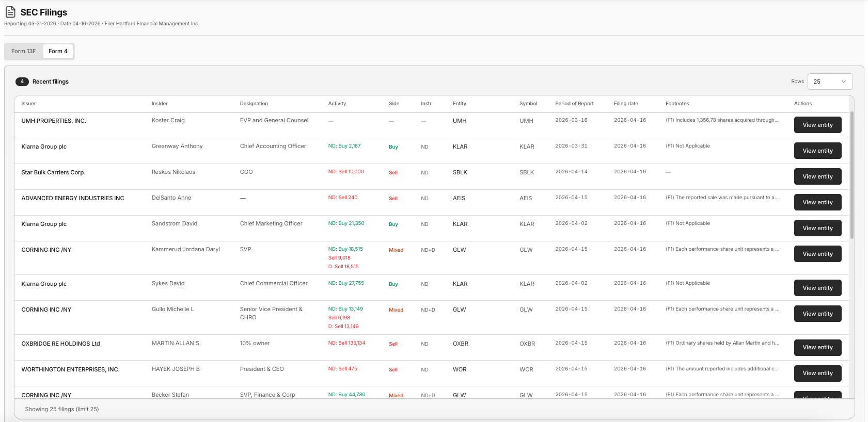Screen dimensions: 868x422
Task: Click Chief Marketing Officer designation
Action: (x=271, y=223)
